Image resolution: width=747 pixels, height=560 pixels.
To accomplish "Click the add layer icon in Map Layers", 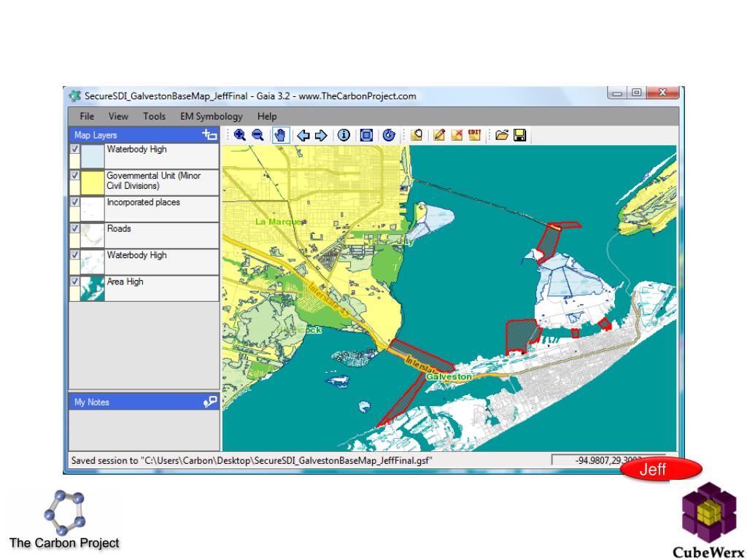I will [209, 135].
